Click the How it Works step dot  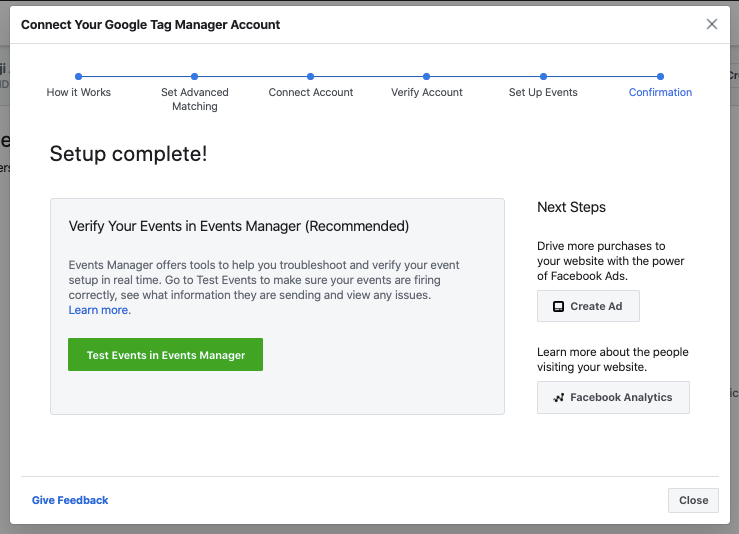click(x=79, y=76)
